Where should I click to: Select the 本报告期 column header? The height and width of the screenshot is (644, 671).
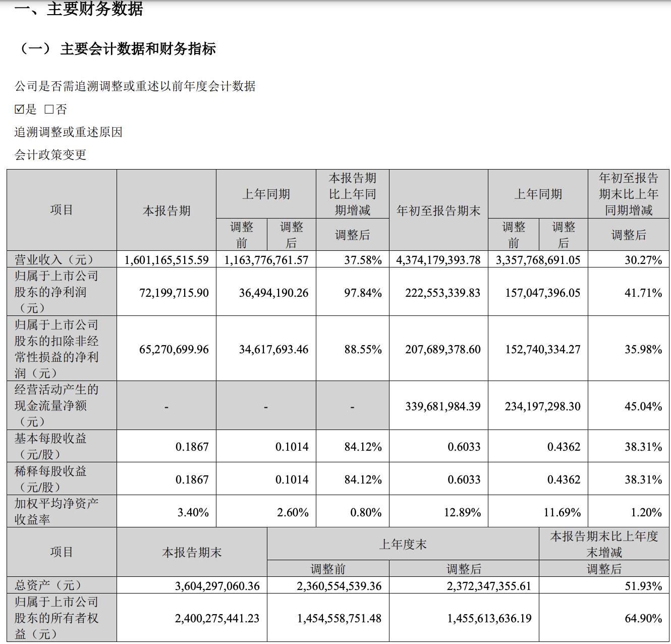point(166,210)
